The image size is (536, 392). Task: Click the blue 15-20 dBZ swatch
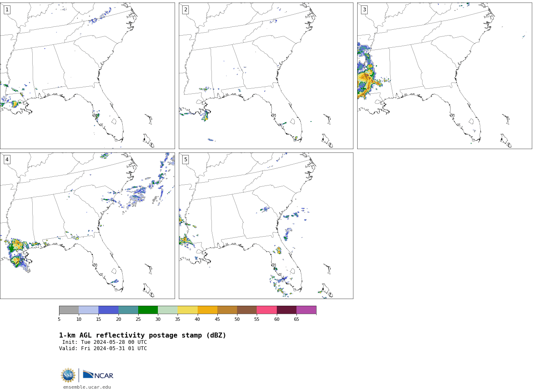click(108, 310)
